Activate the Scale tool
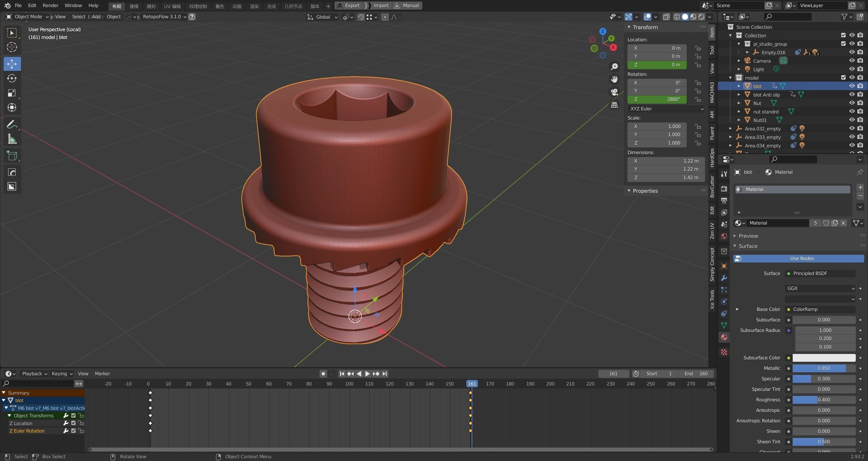868x461 pixels. pos(12,93)
